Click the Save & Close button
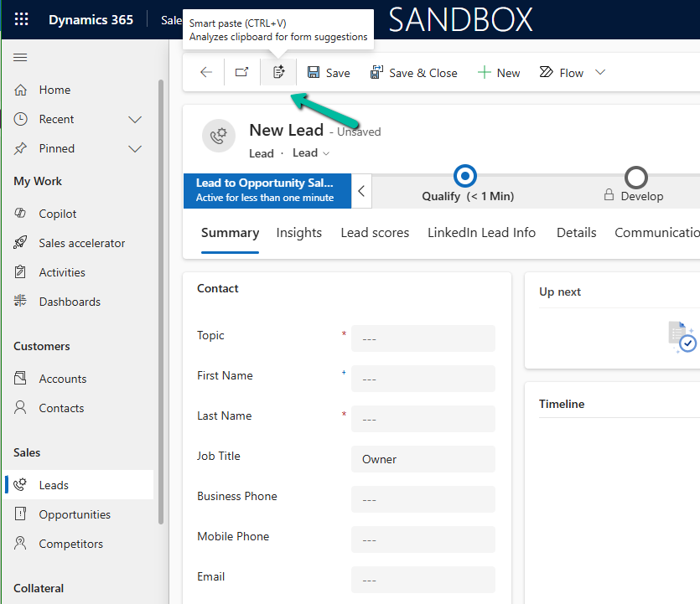Image resolution: width=700 pixels, height=604 pixels. point(414,73)
